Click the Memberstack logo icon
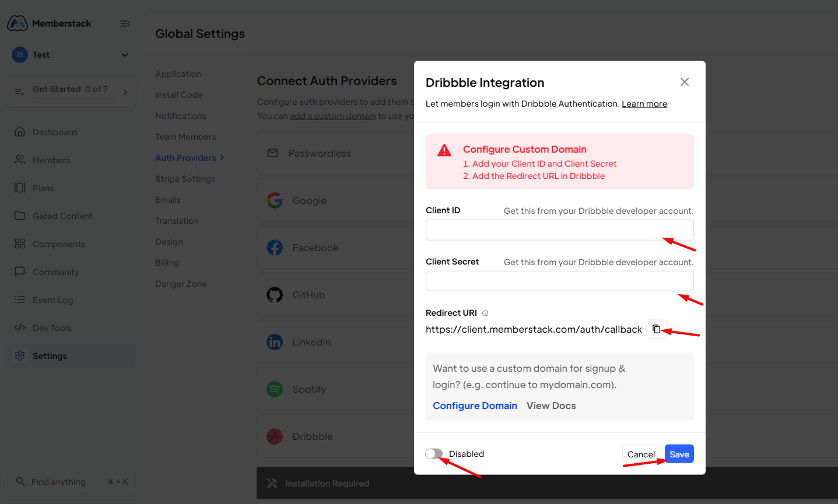This screenshot has height=504, width=838. point(17,23)
